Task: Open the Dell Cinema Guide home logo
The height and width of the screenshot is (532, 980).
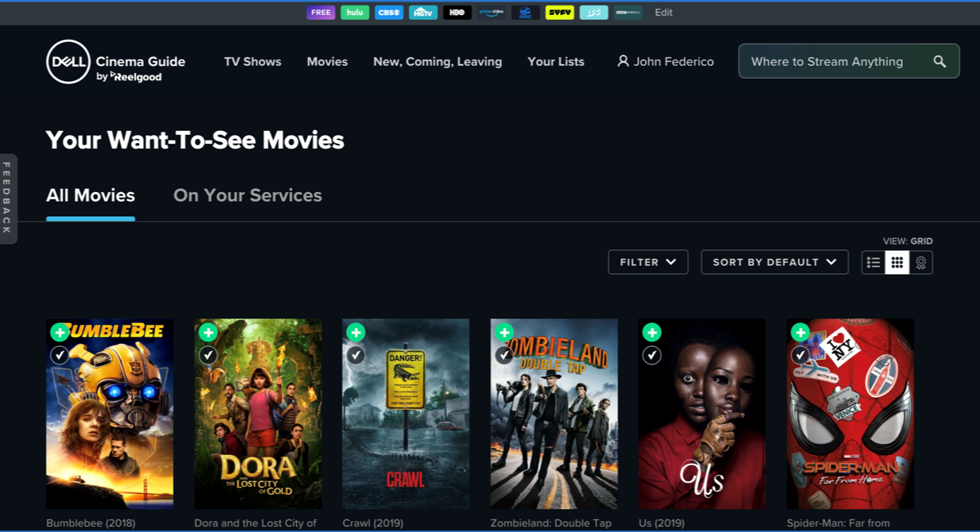Action: click(x=116, y=62)
